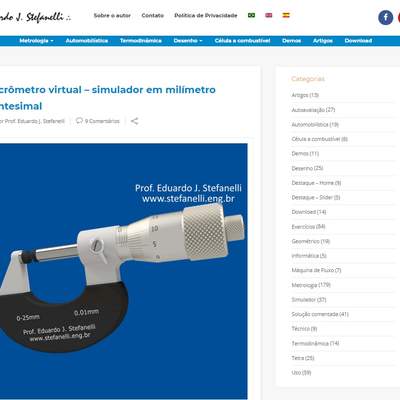This screenshot has width=400, height=400.
Task: Open the Exercícios category link
Action: click(x=308, y=227)
